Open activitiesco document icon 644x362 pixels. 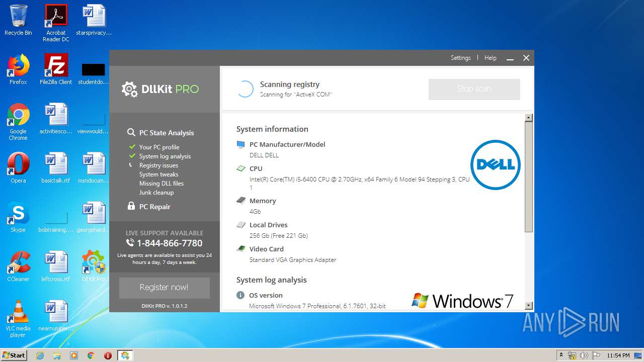pyautogui.click(x=56, y=119)
